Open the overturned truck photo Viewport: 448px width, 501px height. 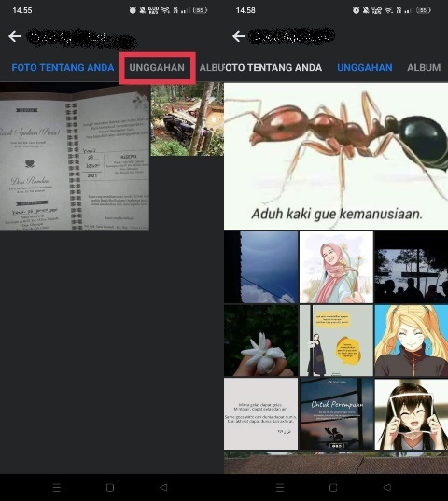coord(188,119)
